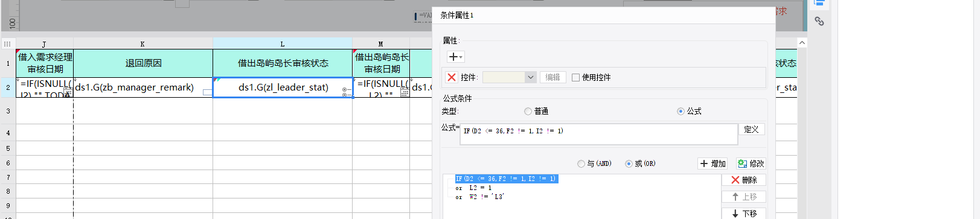This screenshot has width=980, height=219.
Task: Click into the 公式 formula input field
Action: 598,134
